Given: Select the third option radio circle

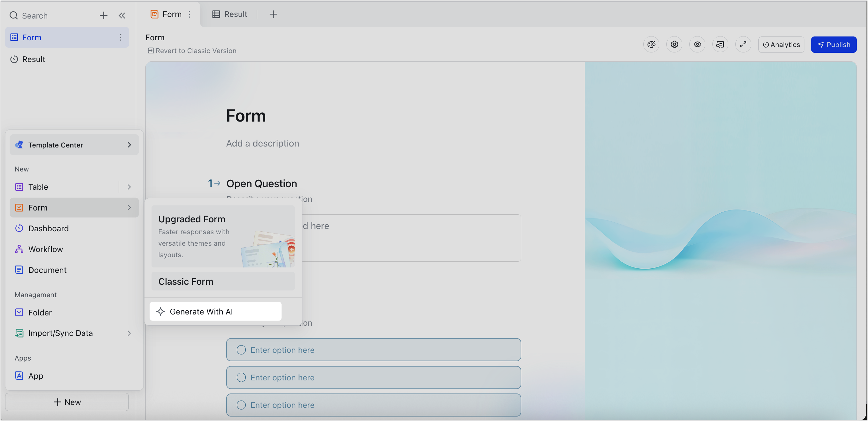Looking at the screenshot, I should tap(241, 405).
